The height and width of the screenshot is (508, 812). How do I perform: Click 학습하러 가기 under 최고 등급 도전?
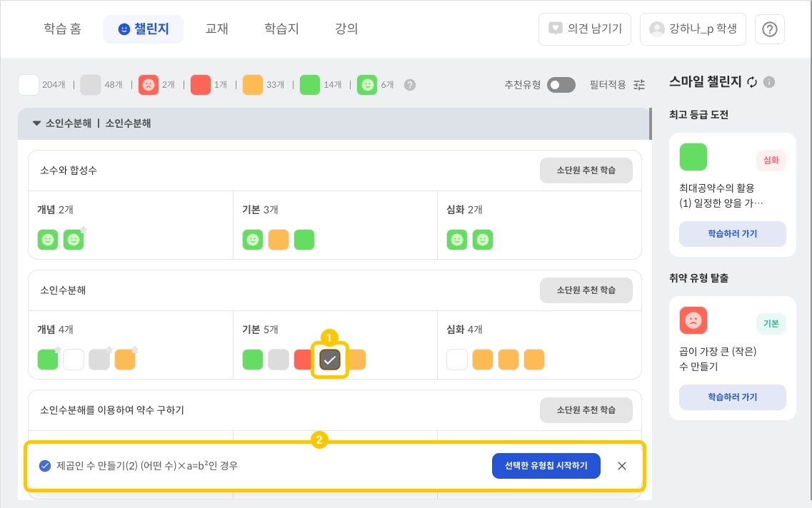(x=732, y=233)
